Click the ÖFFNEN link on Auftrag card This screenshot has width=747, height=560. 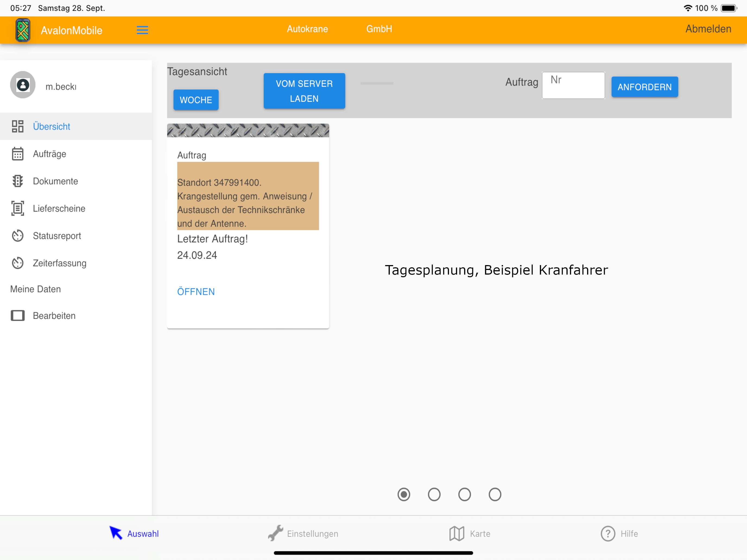pyautogui.click(x=196, y=292)
